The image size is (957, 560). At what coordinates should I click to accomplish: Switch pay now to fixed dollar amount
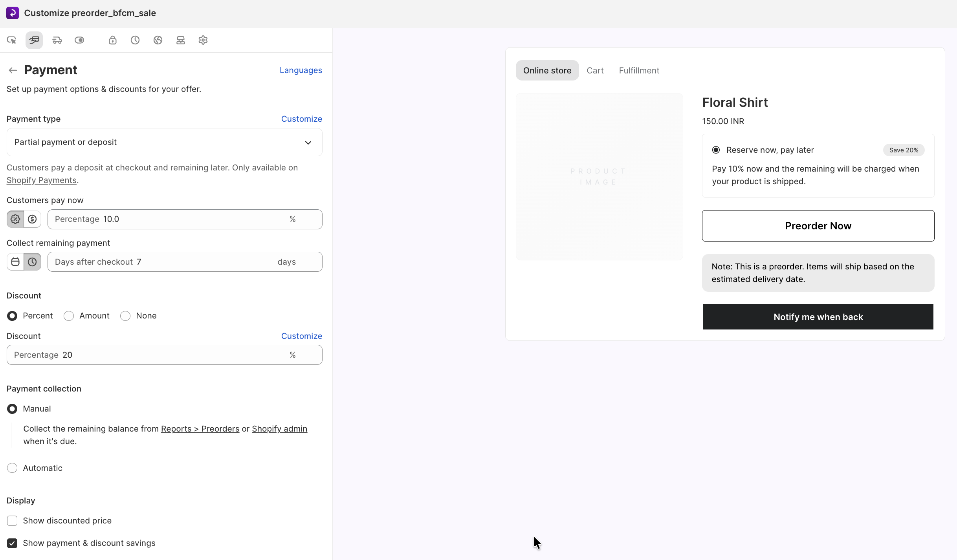32,219
